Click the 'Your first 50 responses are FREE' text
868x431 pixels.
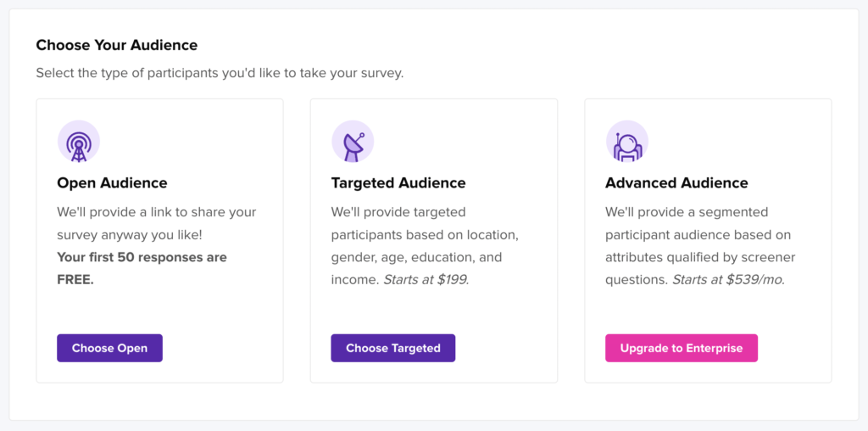(x=142, y=269)
